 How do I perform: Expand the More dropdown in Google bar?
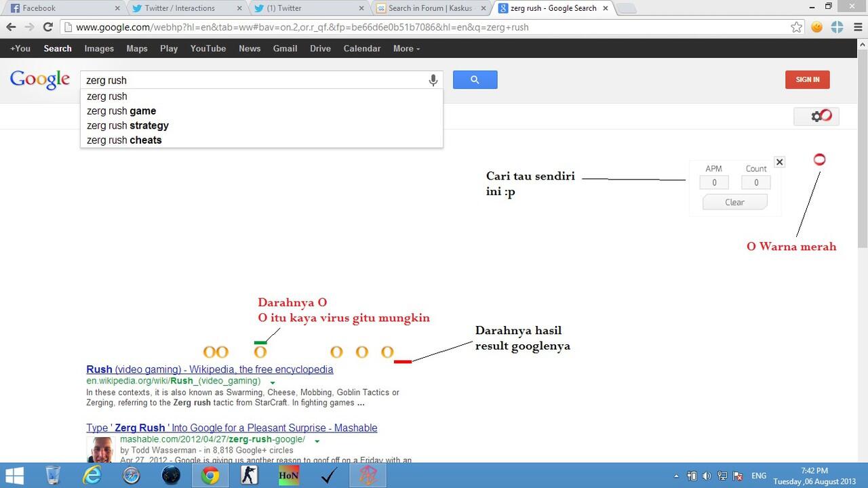[406, 48]
